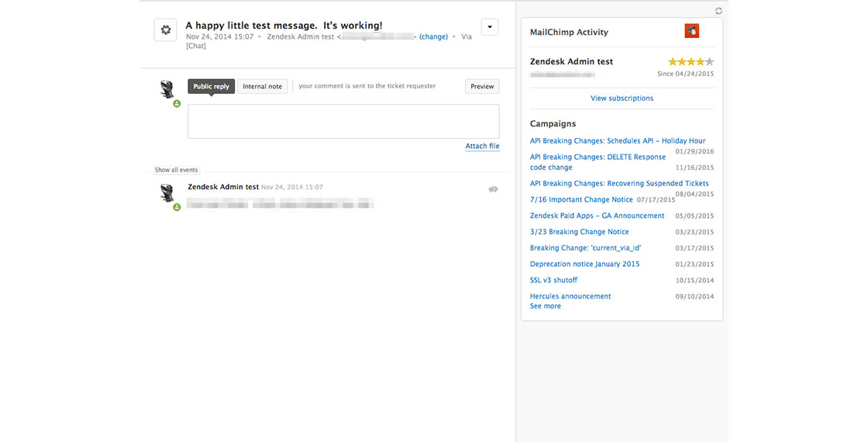Focus the reply comment text box
Screen dimensions: 868x442
(x=343, y=121)
